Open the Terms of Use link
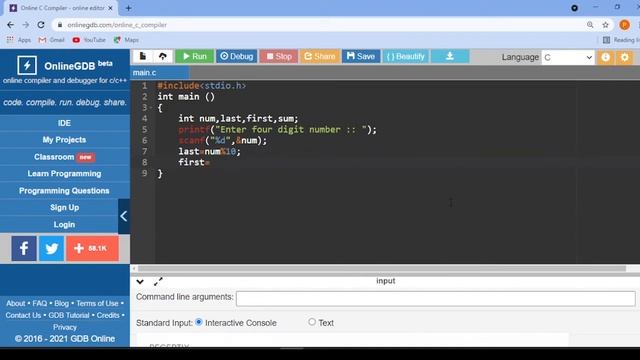The width and height of the screenshot is (640, 360). (97, 304)
